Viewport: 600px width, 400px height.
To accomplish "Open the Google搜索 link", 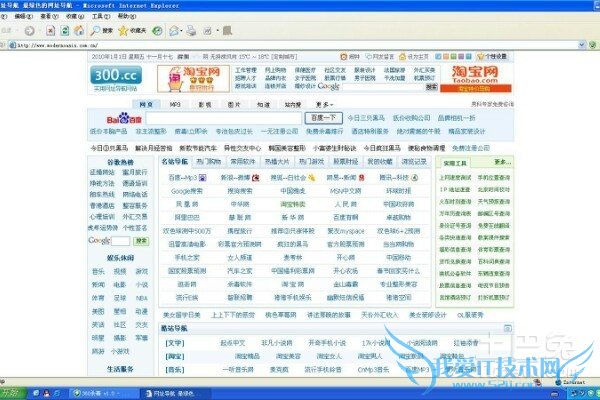I will coord(187,191).
